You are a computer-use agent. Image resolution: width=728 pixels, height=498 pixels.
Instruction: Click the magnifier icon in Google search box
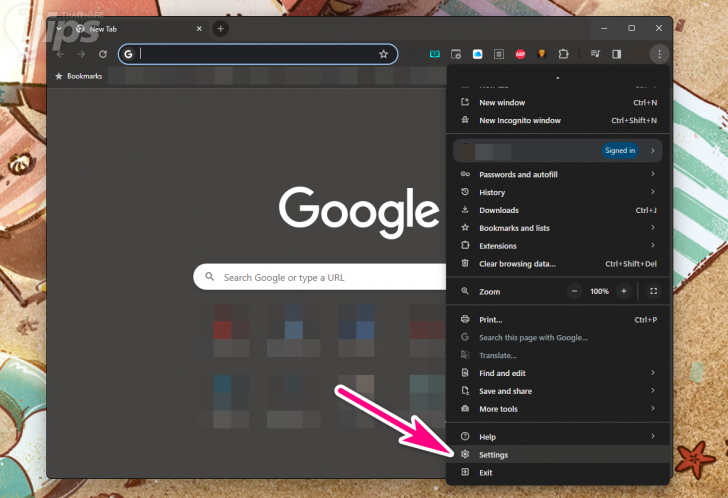[210, 277]
